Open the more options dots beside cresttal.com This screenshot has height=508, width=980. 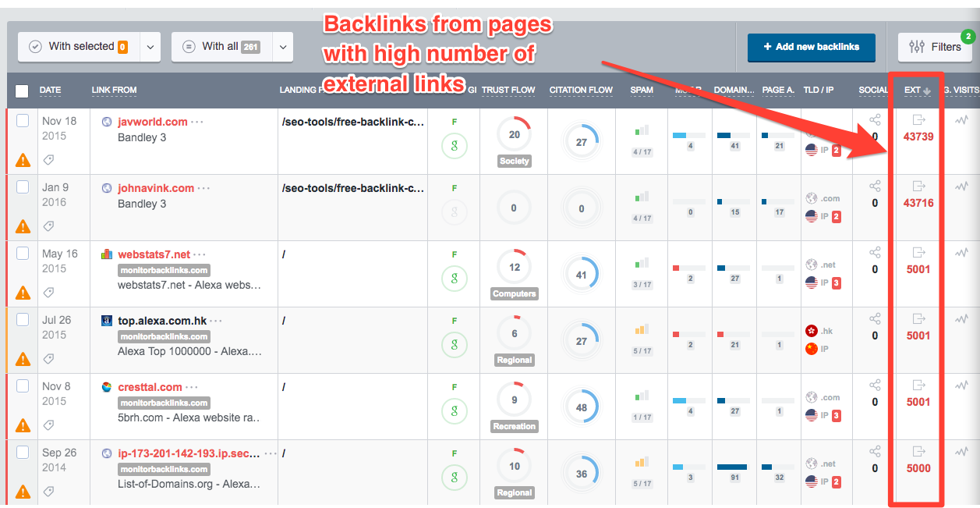click(192, 388)
